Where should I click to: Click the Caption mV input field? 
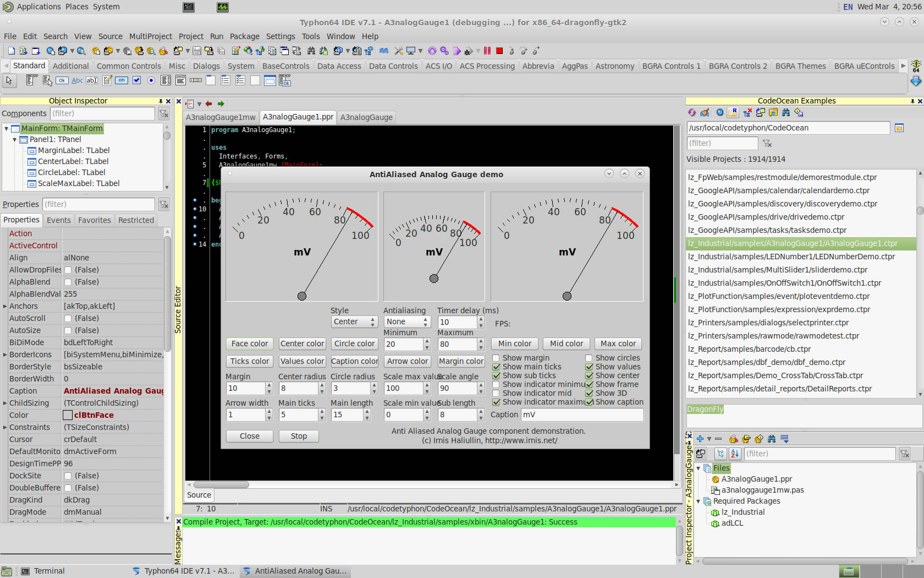coord(582,415)
